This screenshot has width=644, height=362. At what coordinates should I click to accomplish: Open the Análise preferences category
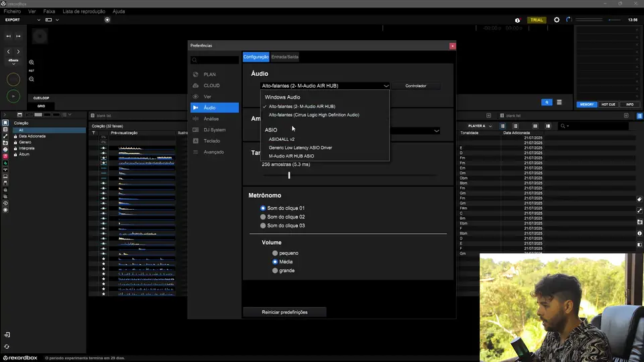point(215,119)
